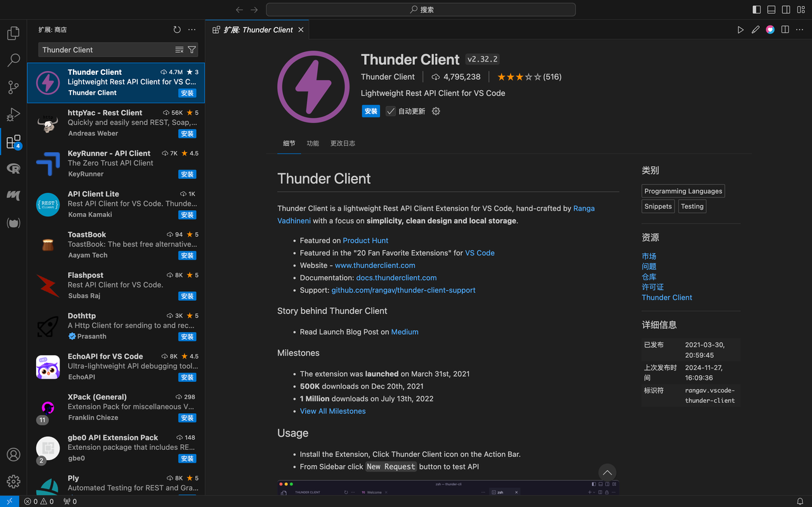This screenshot has height=507, width=812.
Task: Select the Thunder Client editor tab
Action: (258, 30)
